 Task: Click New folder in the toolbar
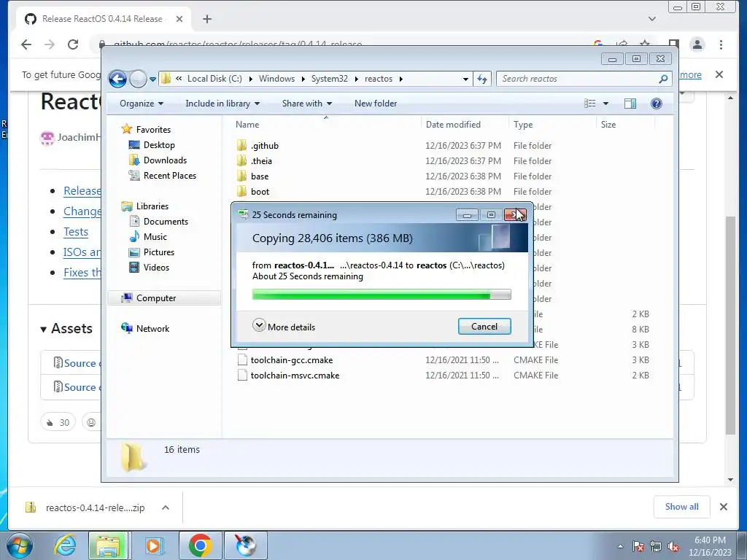coord(376,104)
